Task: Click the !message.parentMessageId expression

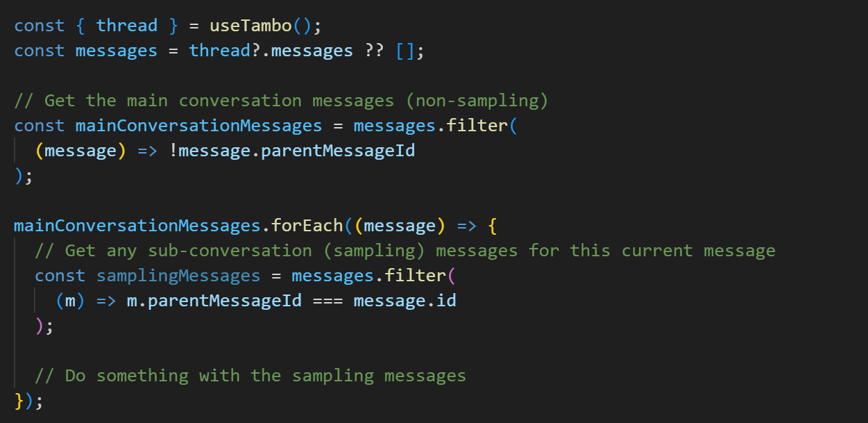Action: 291,151
